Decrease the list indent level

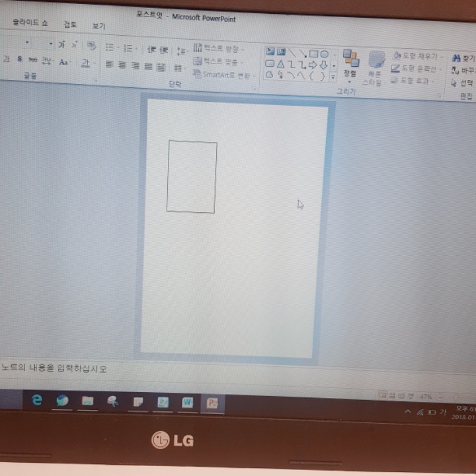pos(151,49)
